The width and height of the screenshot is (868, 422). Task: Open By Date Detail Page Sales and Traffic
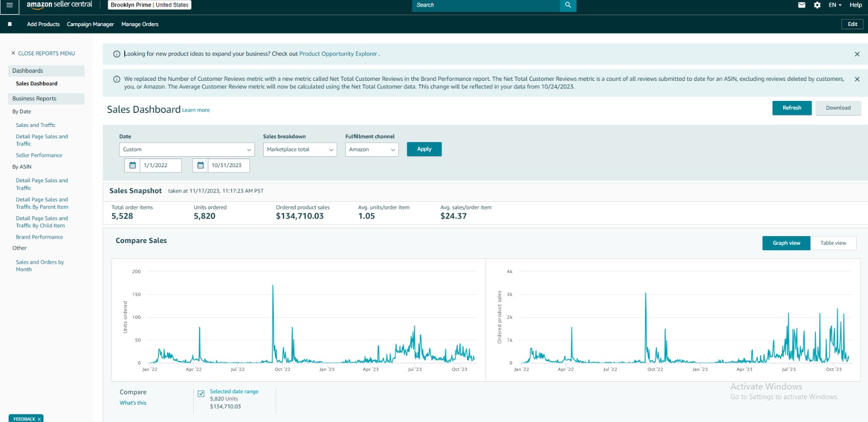(x=42, y=140)
